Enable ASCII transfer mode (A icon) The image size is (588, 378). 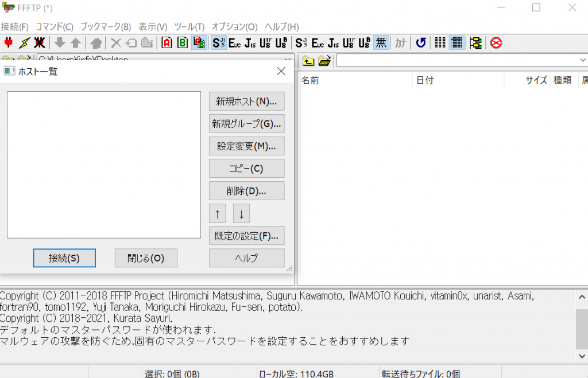pyautogui.click(x=167, y=42)
